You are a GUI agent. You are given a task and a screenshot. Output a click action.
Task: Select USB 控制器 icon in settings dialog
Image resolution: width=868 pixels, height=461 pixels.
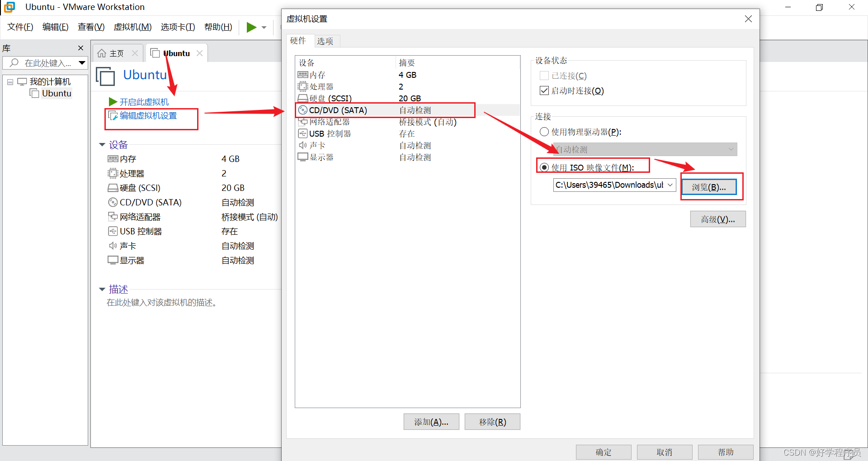302,133
